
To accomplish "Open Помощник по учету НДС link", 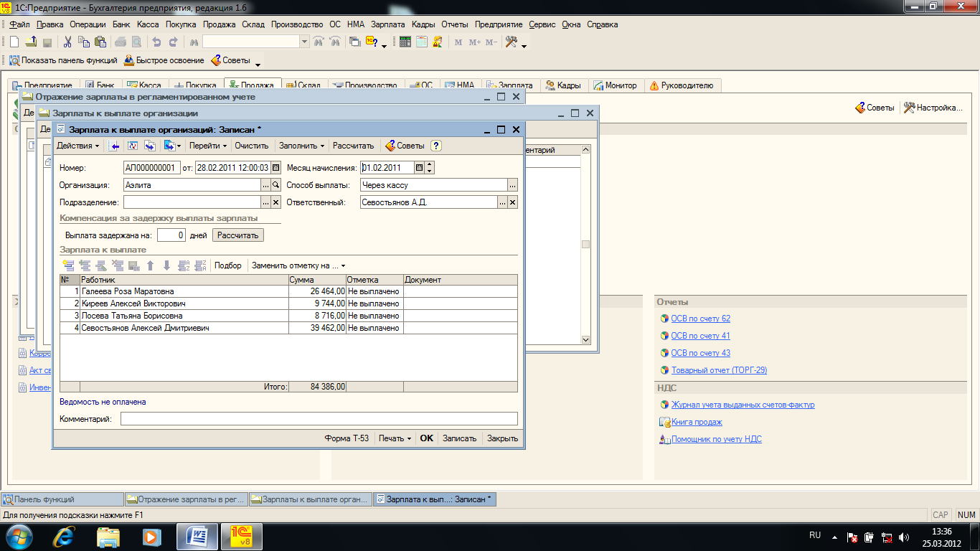I will [717, 439].
